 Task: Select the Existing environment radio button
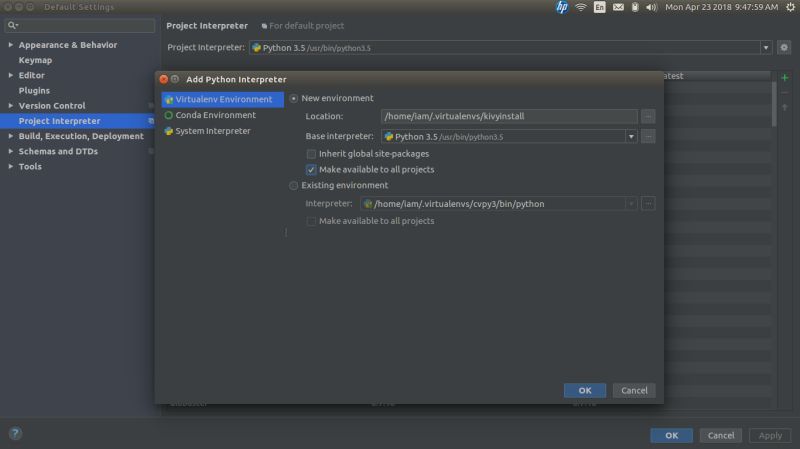point(293,186)
